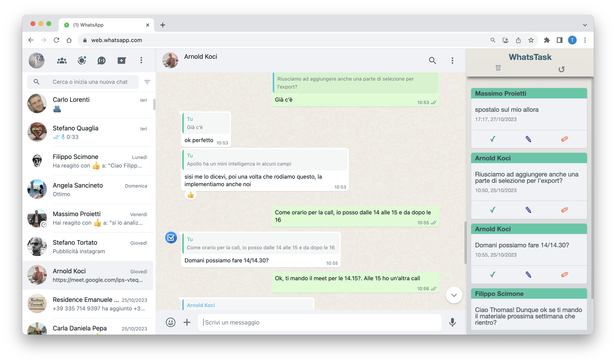Mark Massimo Proietti task as done
The image size is (616, 364).
[493, 139]
